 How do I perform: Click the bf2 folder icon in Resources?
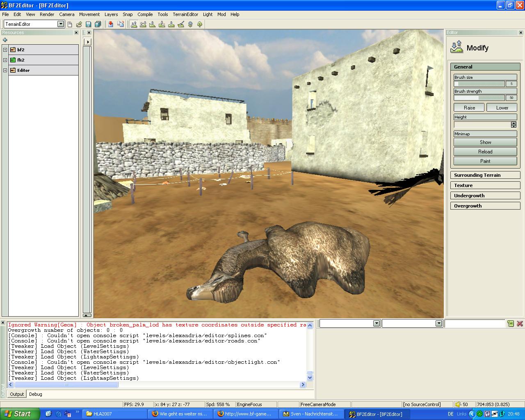(x=13, y=50)
